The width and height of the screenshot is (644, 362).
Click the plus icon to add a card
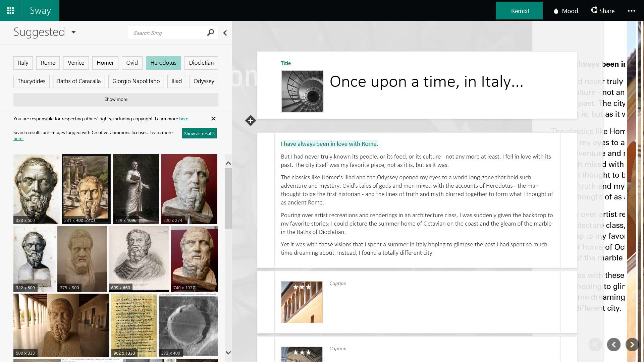pyautogui.click(x=250, y=121)
